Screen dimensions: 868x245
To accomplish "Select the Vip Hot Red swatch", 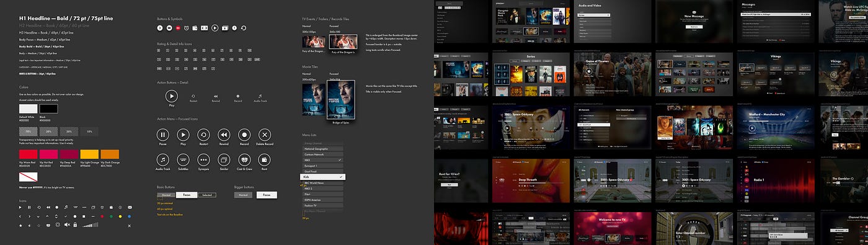I will (x=48, y=153).
